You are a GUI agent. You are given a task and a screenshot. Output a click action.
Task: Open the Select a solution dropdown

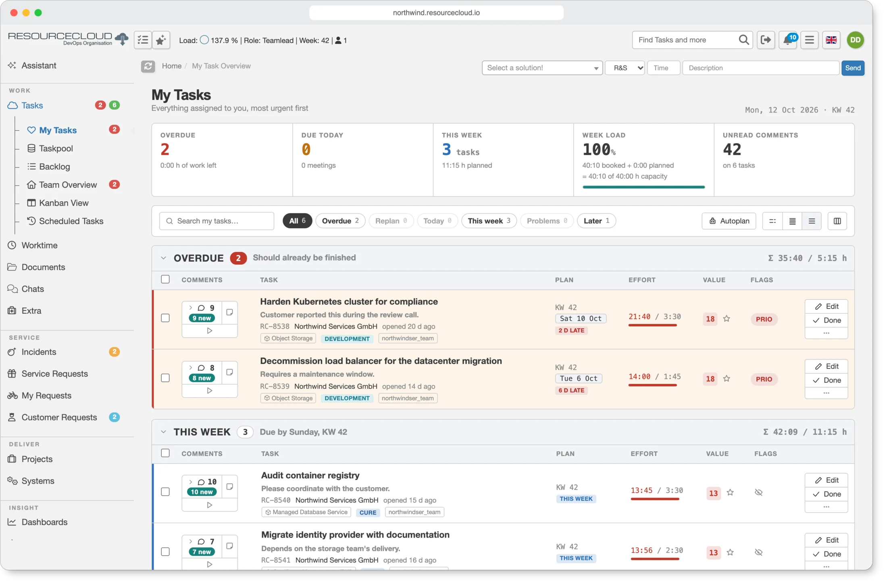pos(542,68)
